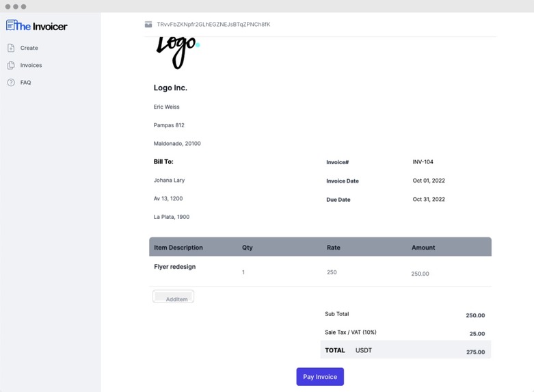Click the Due Date label

click(338, 200)
